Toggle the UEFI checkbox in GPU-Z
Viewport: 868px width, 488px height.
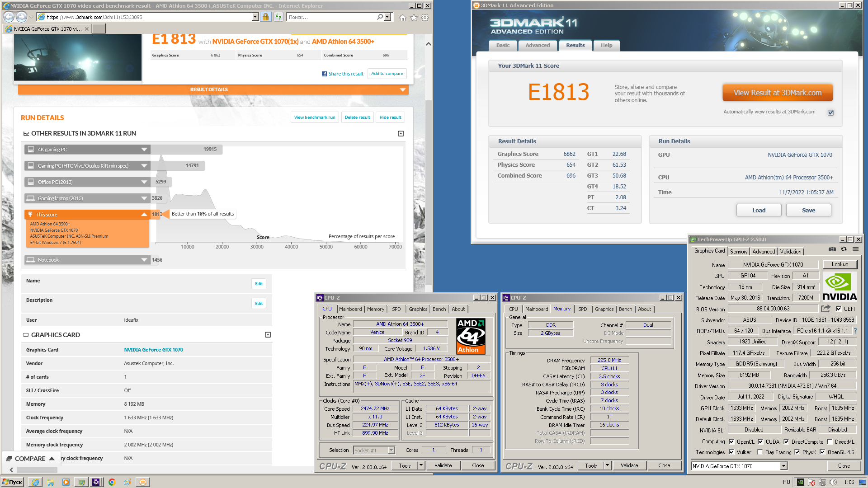839,309
